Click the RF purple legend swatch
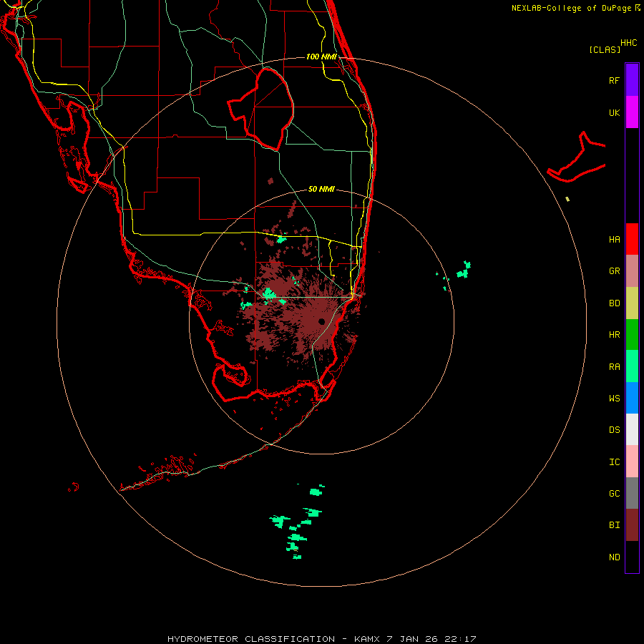Viewport: 644px width, 644px height. tap(632, 80)
